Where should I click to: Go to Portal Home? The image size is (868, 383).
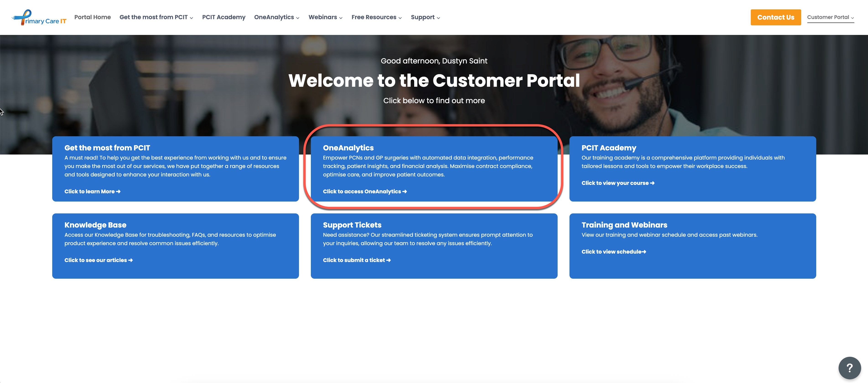92,17
